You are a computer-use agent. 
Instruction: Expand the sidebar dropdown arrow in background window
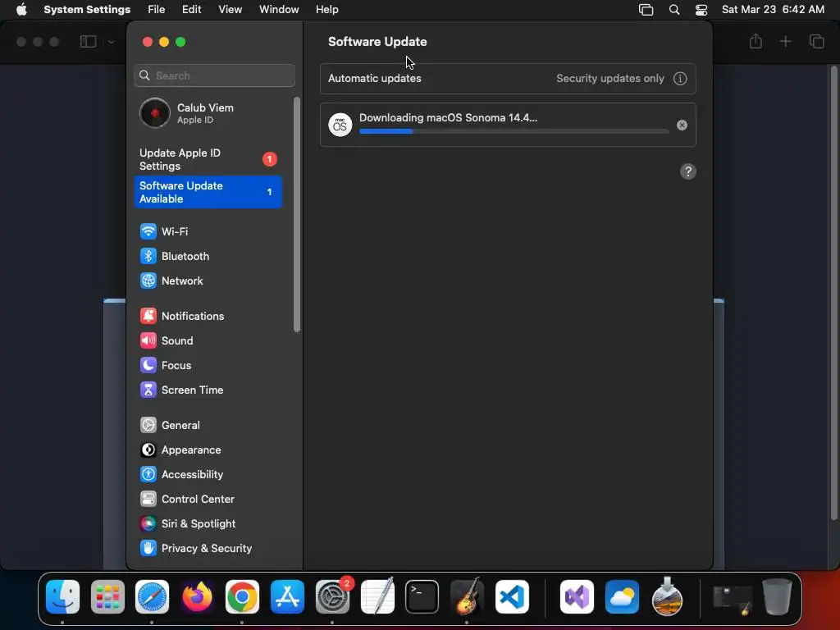pyautogui.click(x=111, y=42)
